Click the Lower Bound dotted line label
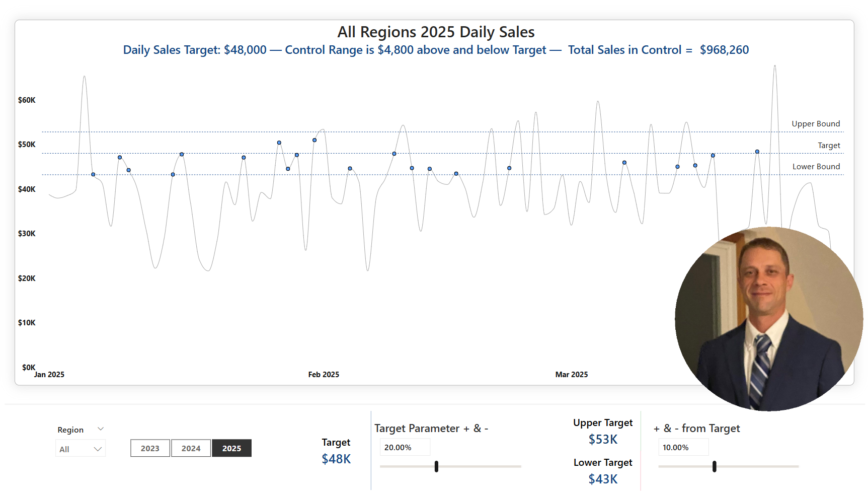868x494 pixels. coord(816,166)
